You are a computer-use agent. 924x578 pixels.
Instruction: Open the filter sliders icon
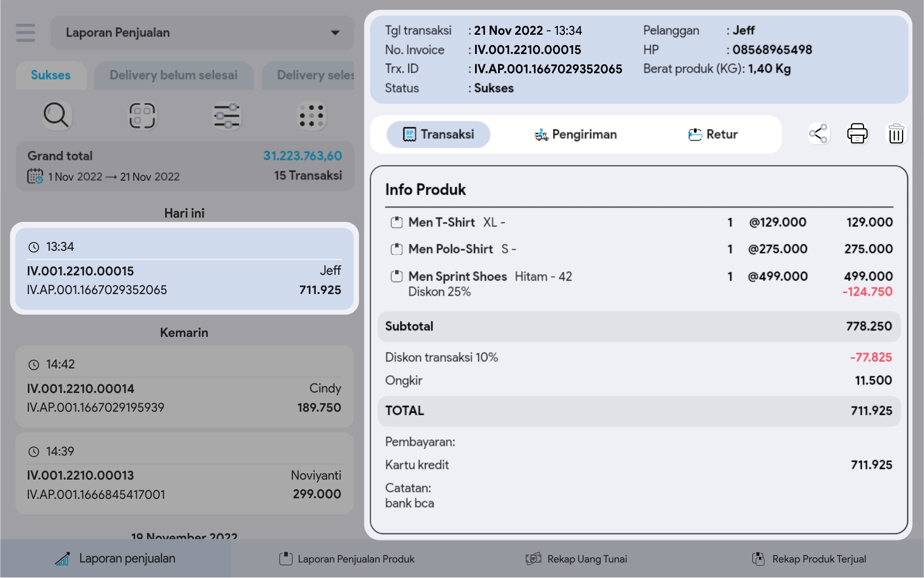click(x=227, y=115)
